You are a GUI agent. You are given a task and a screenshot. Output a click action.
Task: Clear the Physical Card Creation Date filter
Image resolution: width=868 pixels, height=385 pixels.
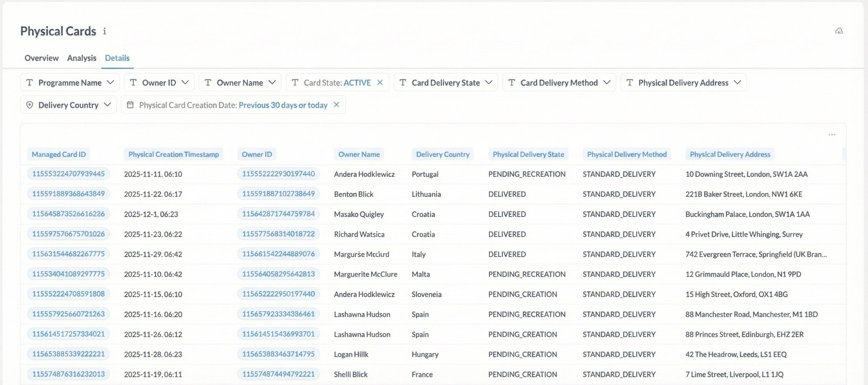coord(336,105)
